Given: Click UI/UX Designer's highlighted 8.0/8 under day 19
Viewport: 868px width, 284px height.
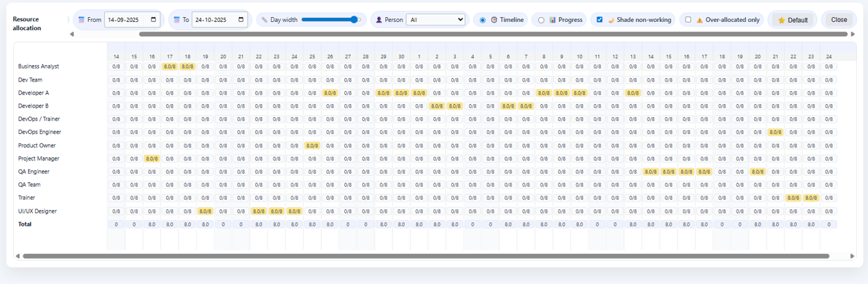Looking at the screenshot, I should [x=205, y=211].
